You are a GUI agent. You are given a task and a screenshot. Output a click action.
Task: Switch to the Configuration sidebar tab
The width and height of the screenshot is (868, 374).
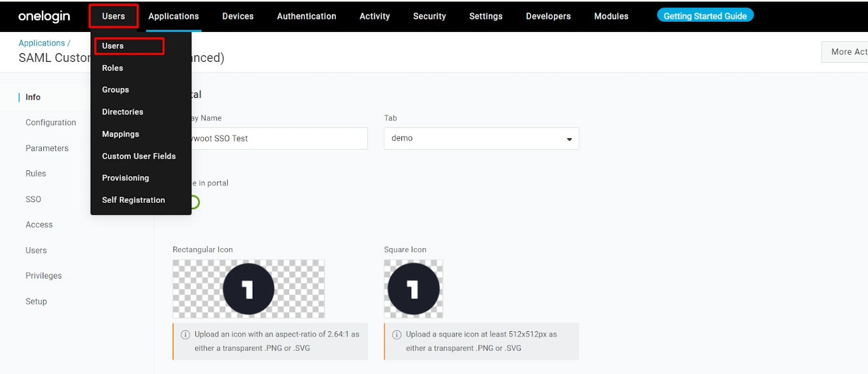point(50,122)
